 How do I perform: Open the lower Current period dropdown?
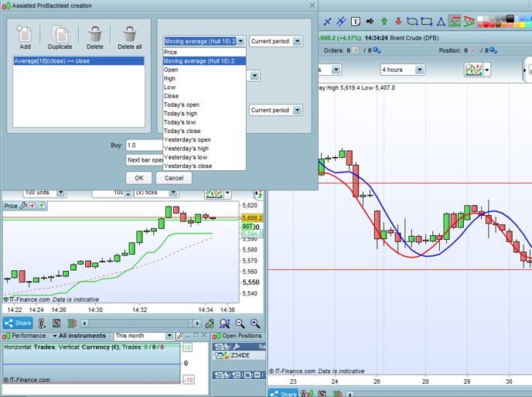pos(275,110)
